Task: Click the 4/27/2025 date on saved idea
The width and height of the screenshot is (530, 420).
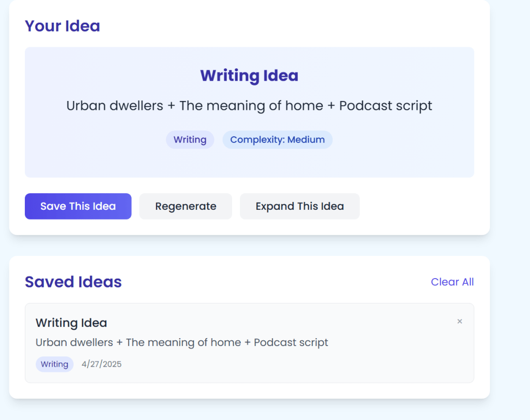Action: pyautogui.click(x=102, y=364)
